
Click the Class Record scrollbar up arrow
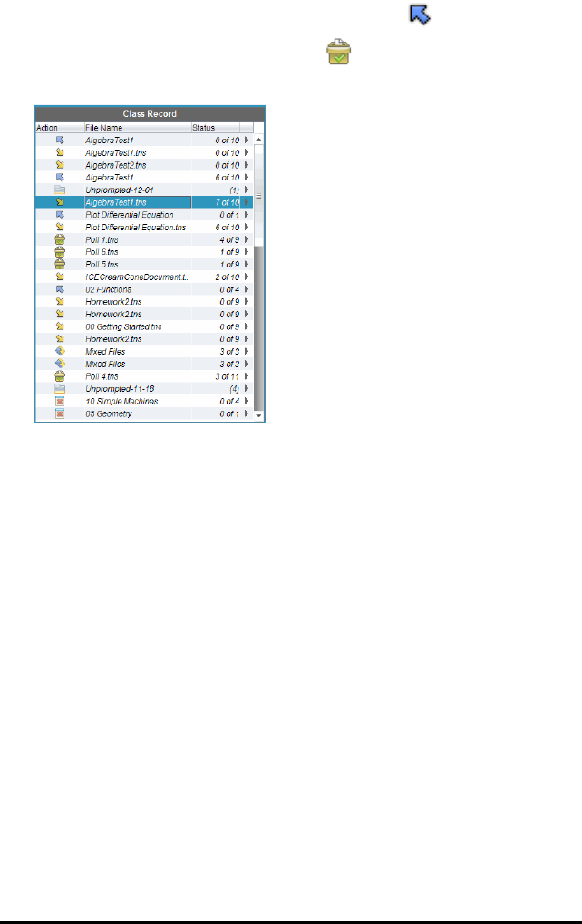(x=258, y=140)
